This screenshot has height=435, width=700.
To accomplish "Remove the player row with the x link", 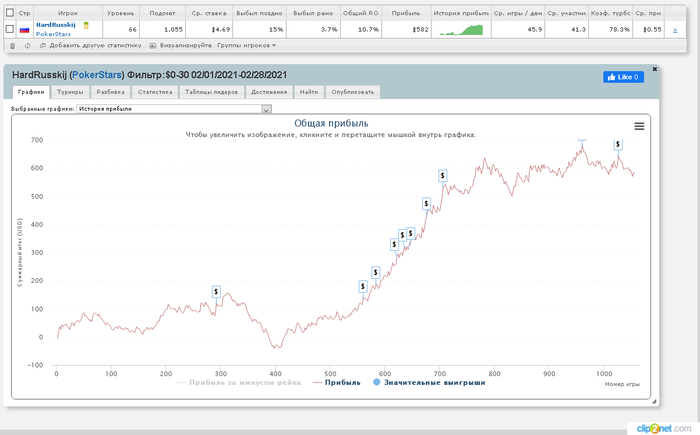I will (x=675, y=30).
